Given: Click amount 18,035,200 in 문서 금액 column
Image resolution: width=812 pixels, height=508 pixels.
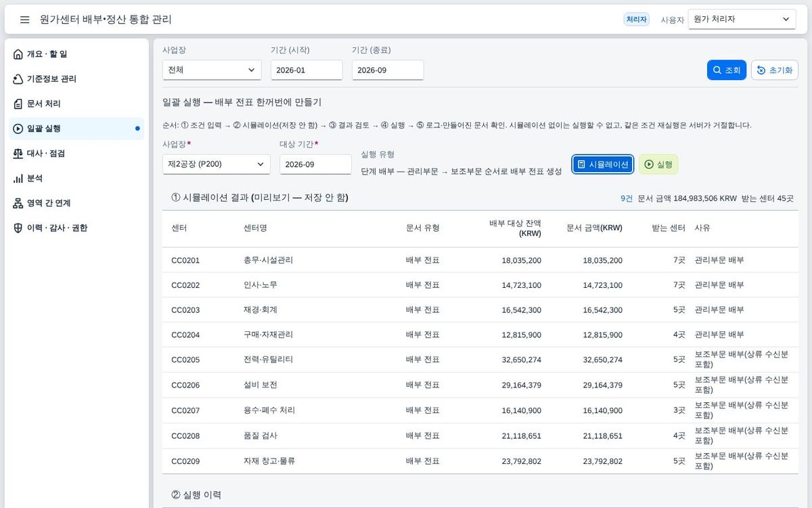Looking at the screenshot, I should pos(603,260).
